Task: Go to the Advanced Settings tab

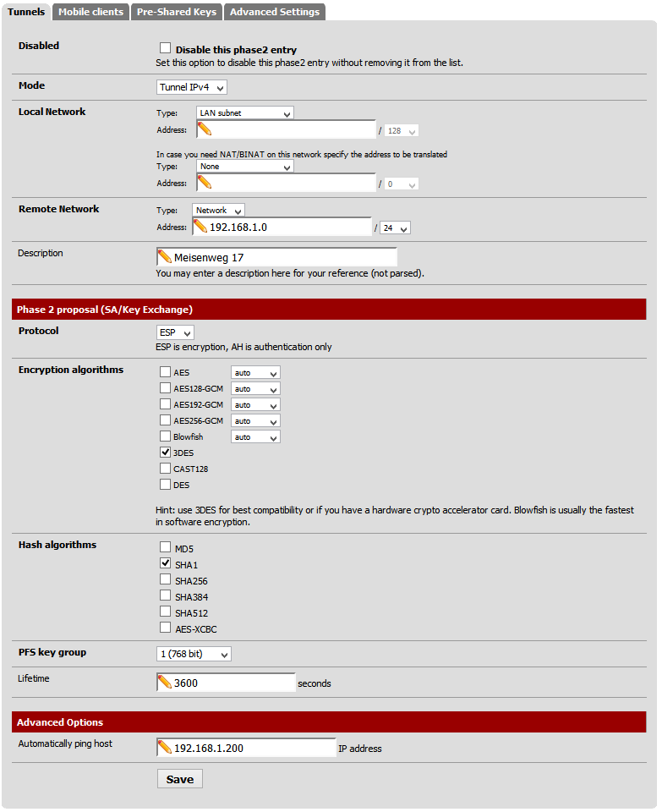Action: [x=274, y=12]
